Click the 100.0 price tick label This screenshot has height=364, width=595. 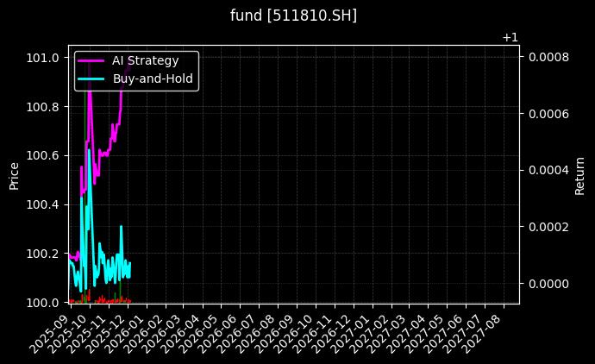[42, 303]
